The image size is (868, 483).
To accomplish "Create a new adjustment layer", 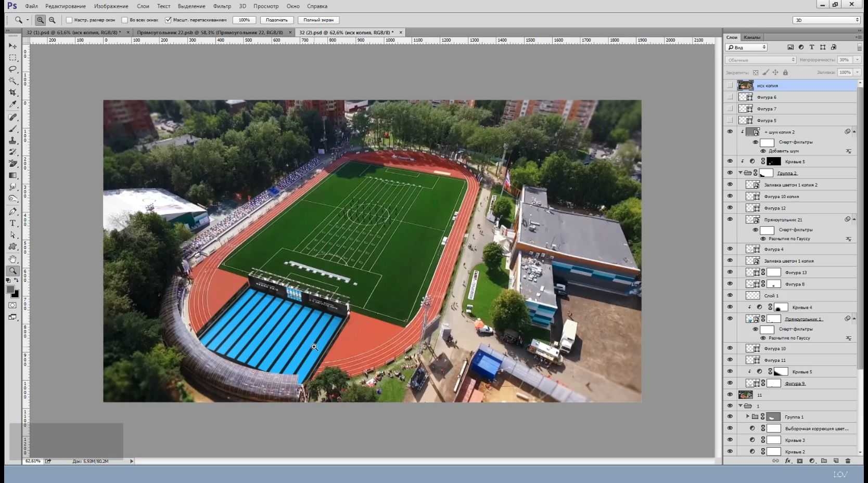I will pyautogui.click(x=812, y=461).
